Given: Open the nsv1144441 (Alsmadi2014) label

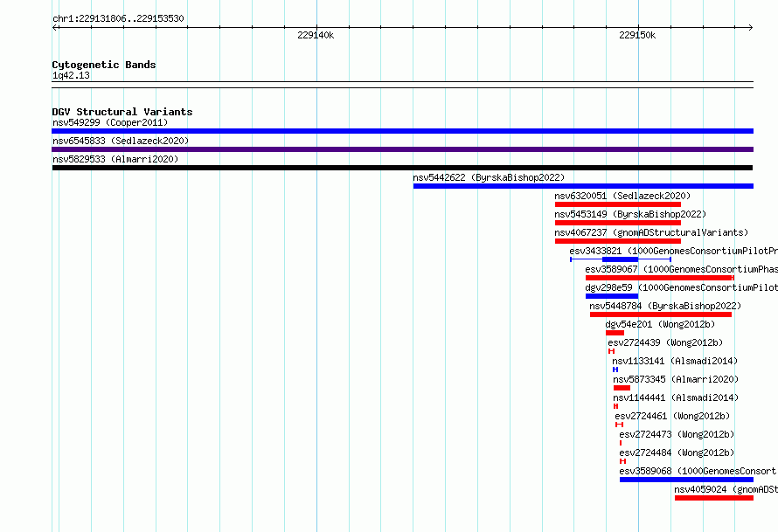Looking at the screenshot, I should (676, 397).
